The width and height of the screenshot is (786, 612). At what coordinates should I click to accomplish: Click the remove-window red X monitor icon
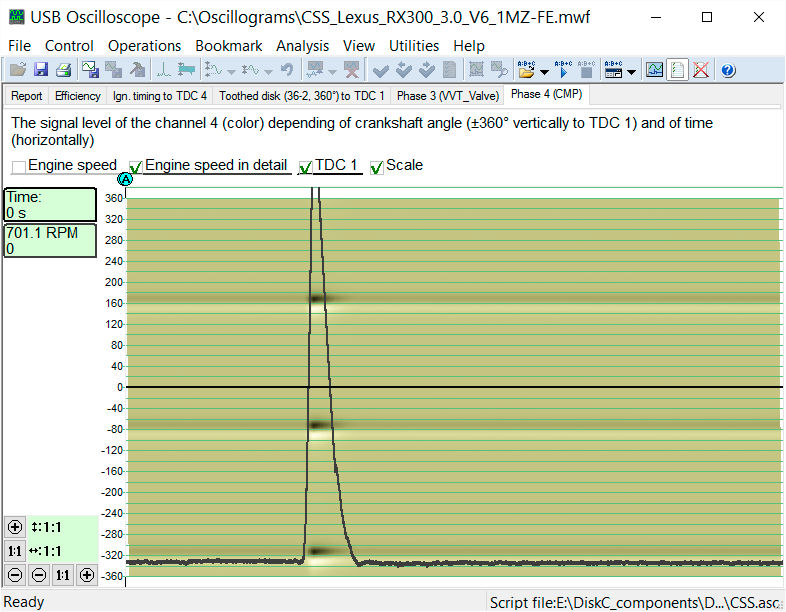[x=351, y=70]
